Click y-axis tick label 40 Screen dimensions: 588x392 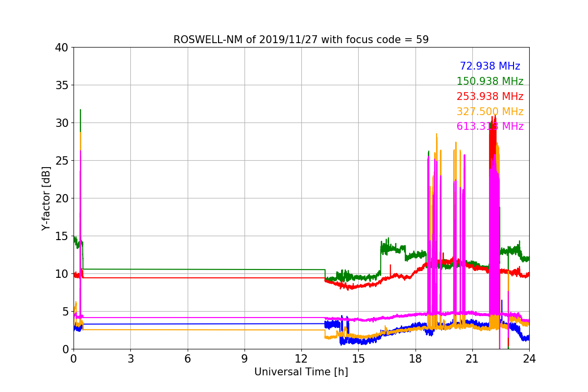(x=61, y=48)
